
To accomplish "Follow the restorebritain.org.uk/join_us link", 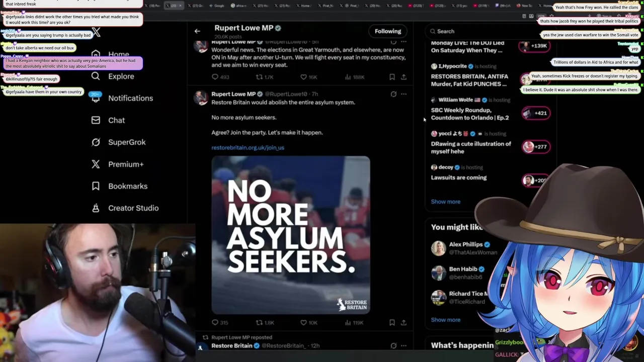I will (248, 147).
